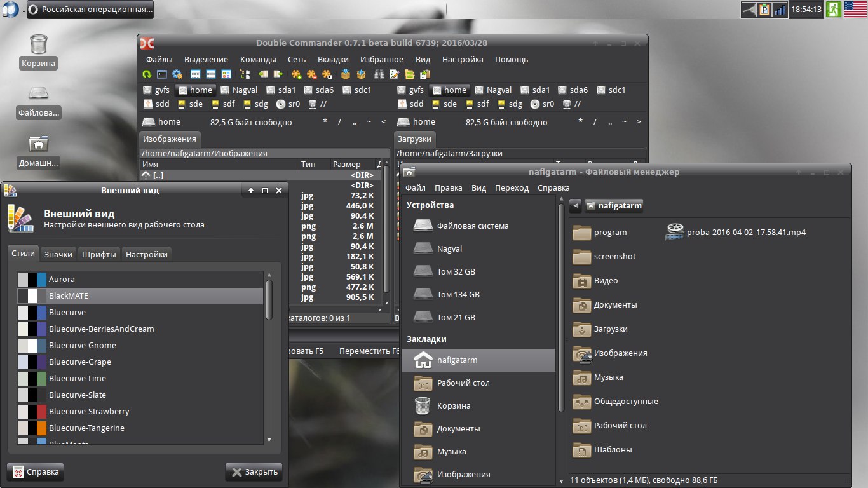868x488 pixels.
Task: Click the network signal bars tray icon
Action: 780,10
